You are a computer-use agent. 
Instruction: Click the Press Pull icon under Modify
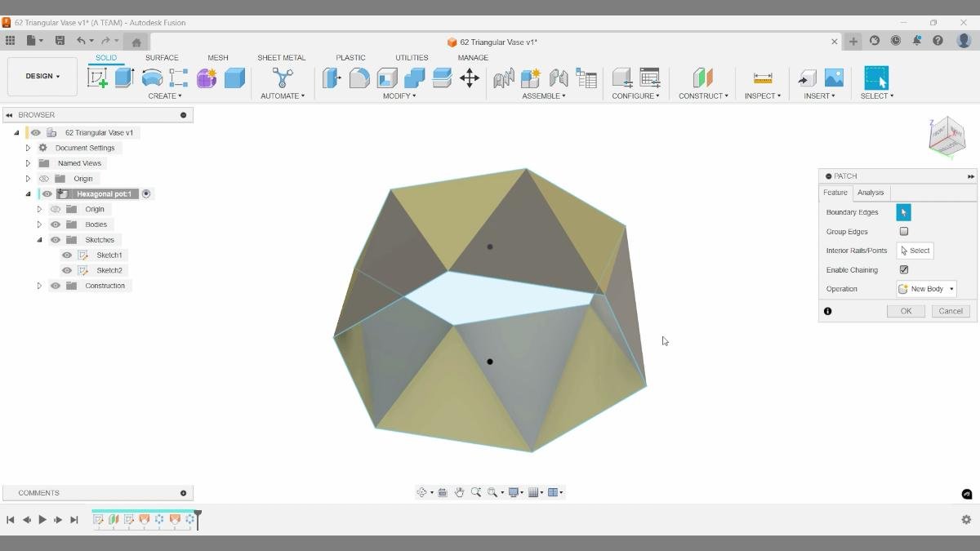pyautogui.click(x=332, y=78)
